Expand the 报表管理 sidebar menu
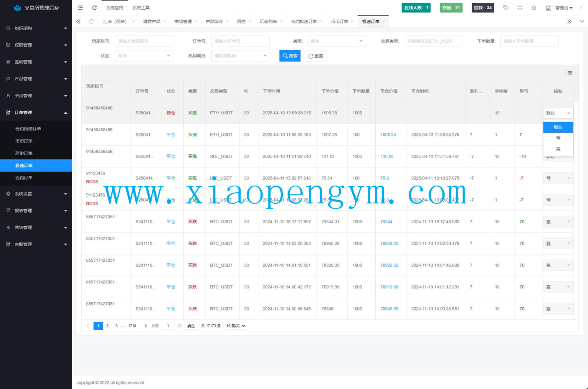Viewport: 588px width, 389px height. click(x=36, y=210)
